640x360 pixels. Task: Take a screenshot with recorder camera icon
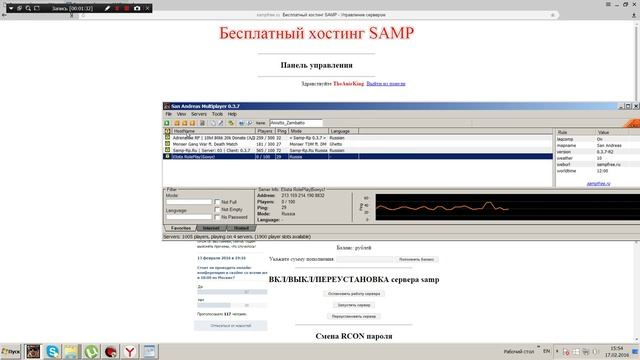click(x=137, y=8)
